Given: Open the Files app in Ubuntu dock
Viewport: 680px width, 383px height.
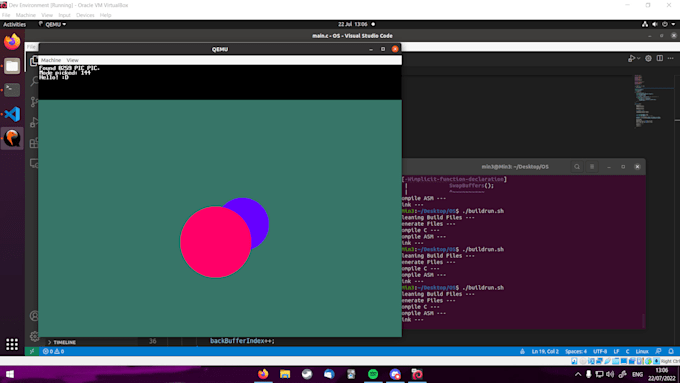Looking at the screenshot, I should pyautogui.click(x=12, y=66).
